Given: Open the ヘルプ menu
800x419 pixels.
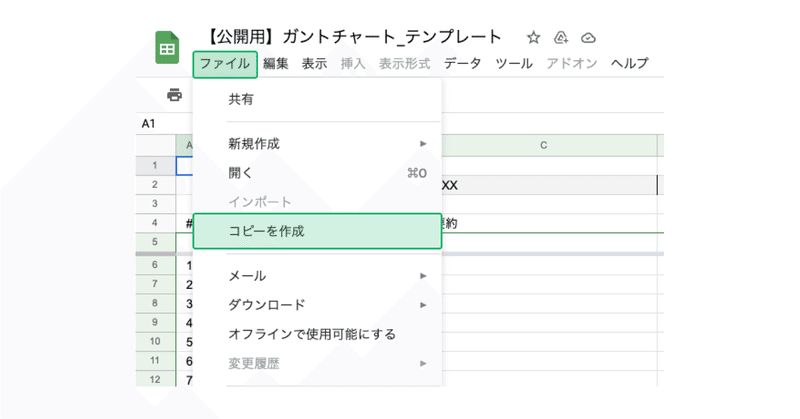Looking at the screenshot, I should point(630,64).
